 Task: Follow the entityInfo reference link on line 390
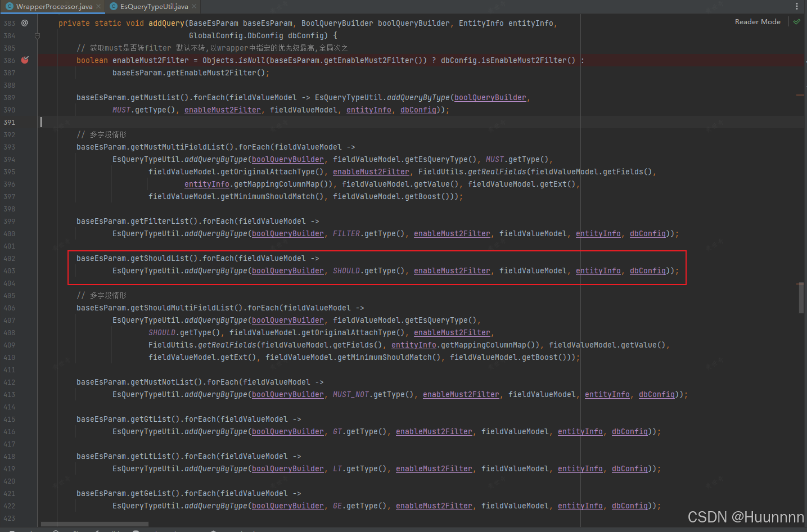coord(368,110)
